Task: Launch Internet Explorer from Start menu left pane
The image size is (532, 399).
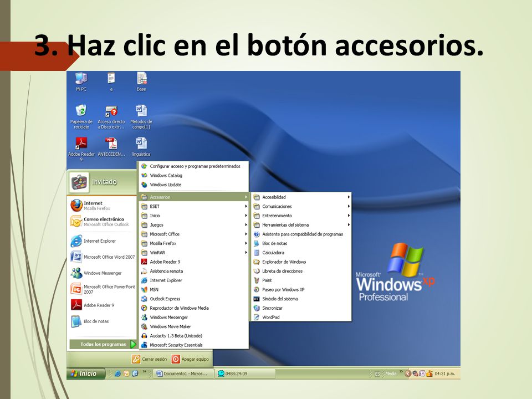Action: pos(103,241)
